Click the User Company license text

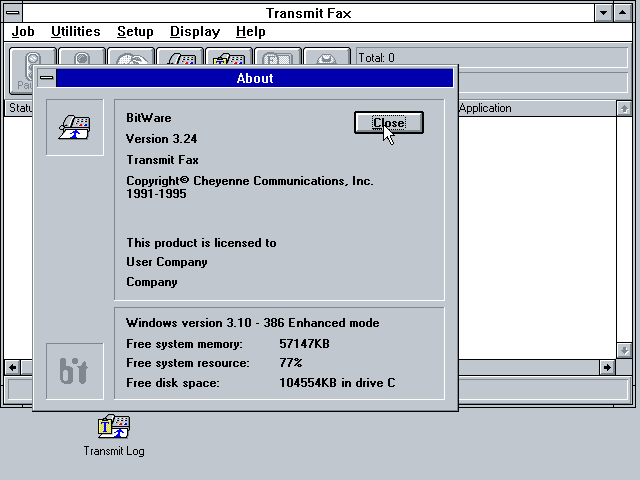pos(167,262)
